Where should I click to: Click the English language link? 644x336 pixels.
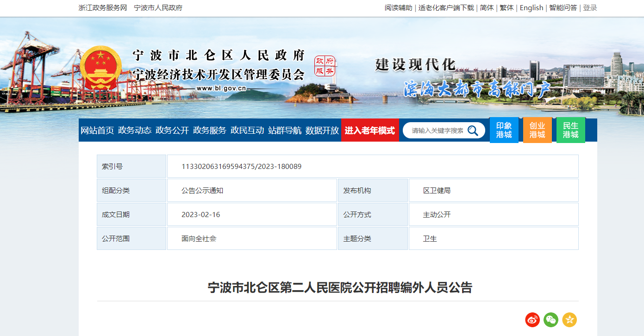(531, 8)
